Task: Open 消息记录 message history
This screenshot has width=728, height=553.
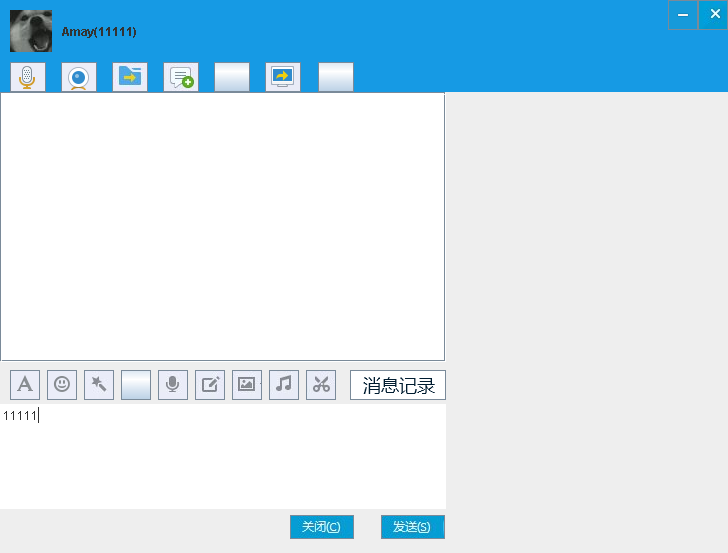Action: pos(398,385)
